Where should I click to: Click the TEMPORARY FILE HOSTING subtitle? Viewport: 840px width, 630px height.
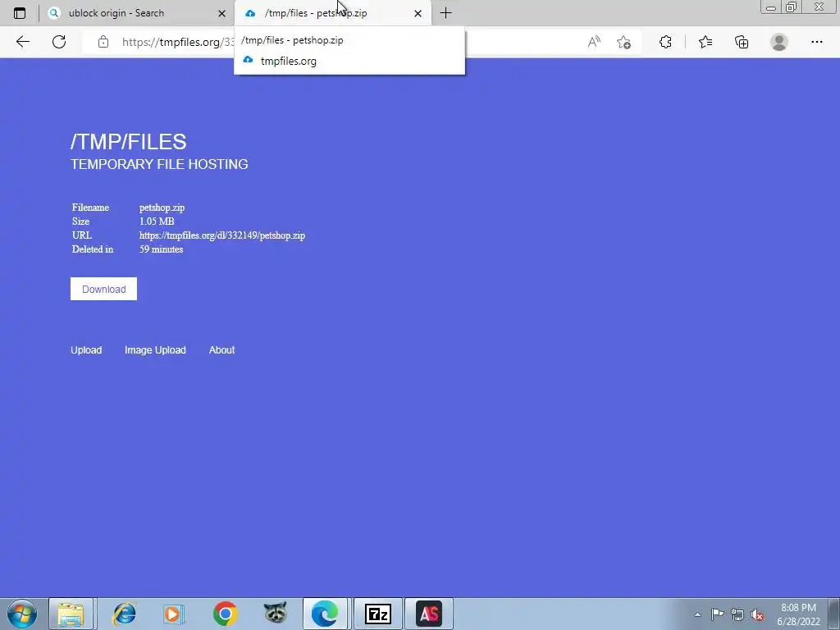pos(159,164)
